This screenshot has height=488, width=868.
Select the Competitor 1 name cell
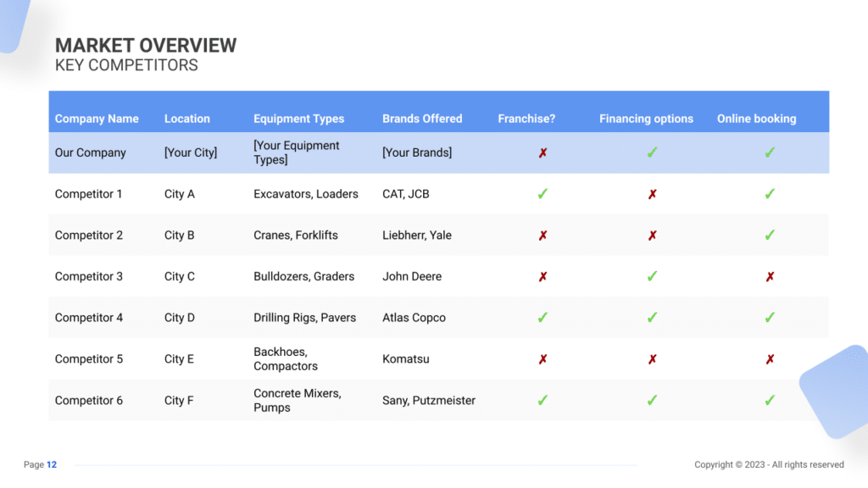(x=88, y=194)
